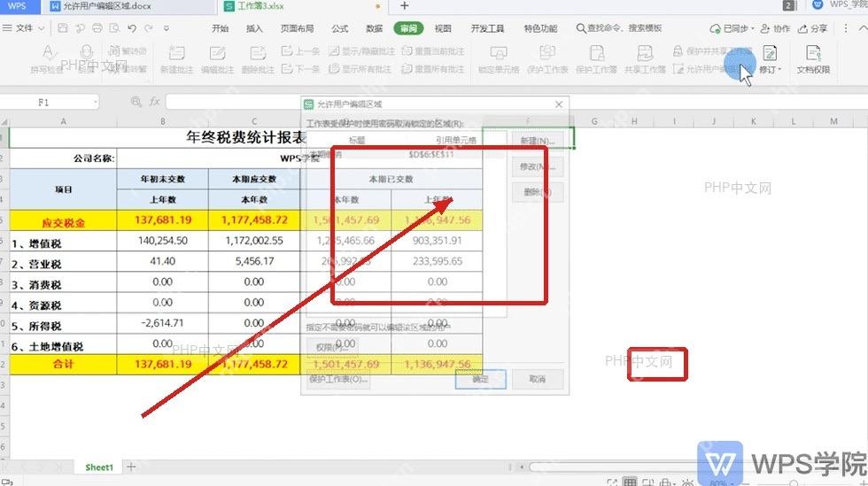Switch to the 开始 ribbon tab
This screenshot has width=868, height=486.
click(x=220, y=28)
